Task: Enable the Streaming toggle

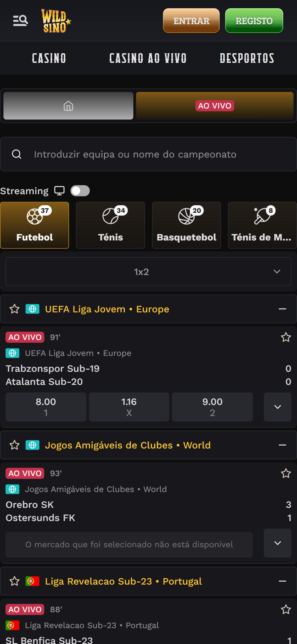Action: pyautogui.click(x=80, y=191)
